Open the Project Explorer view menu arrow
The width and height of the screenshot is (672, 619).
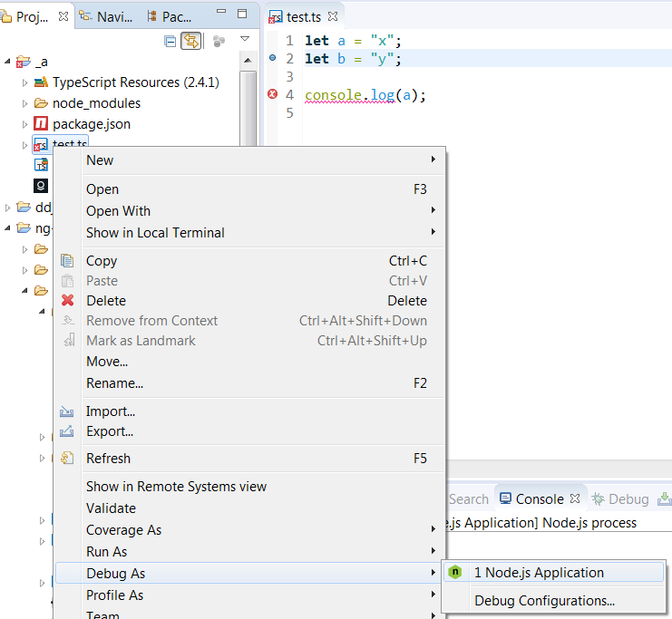[x=245, y=40]
